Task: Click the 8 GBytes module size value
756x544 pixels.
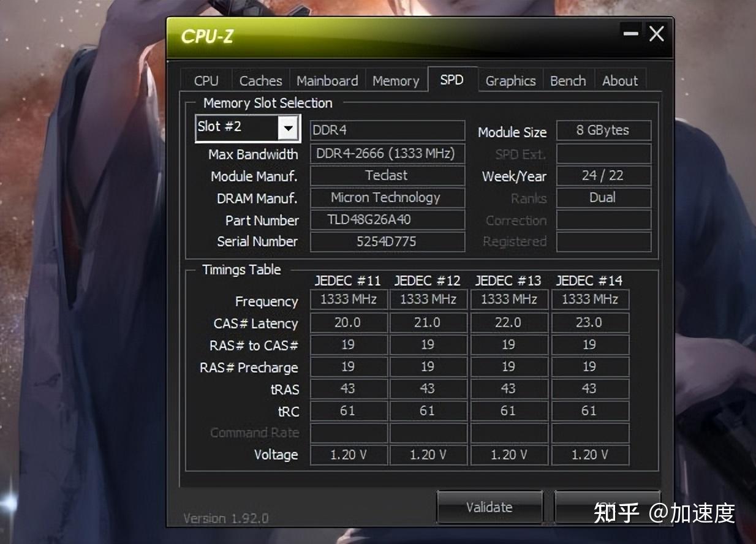Action: click(x=603, y=130)
